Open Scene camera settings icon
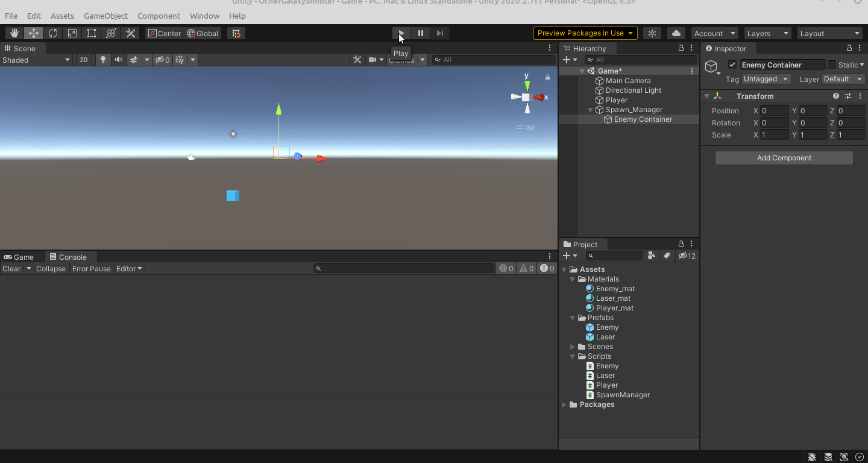Image resolution: width=868 pixels, height=463 pixels. pyautogui.click(x=373, y=60)
